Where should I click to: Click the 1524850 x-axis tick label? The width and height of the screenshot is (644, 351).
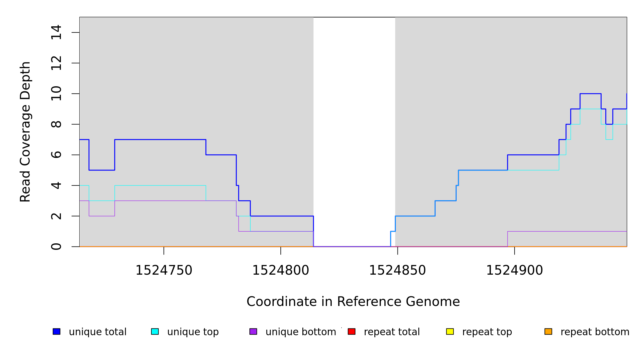(397, 270)
